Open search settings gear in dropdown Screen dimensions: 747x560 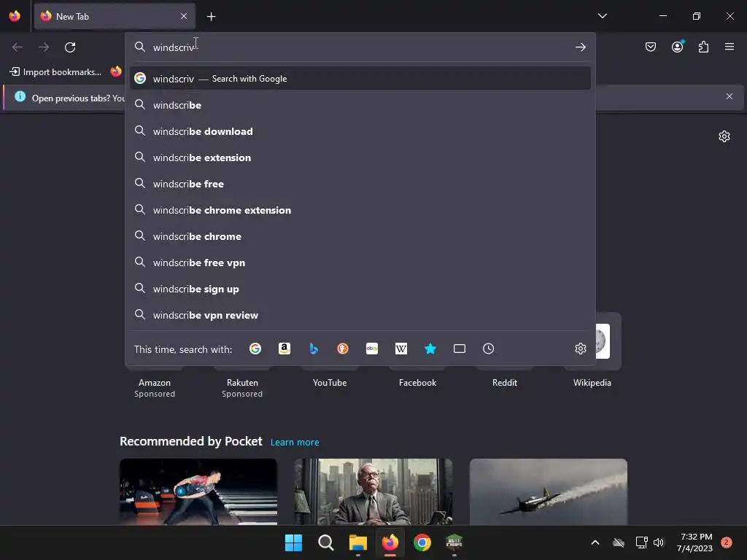(580, 349)
